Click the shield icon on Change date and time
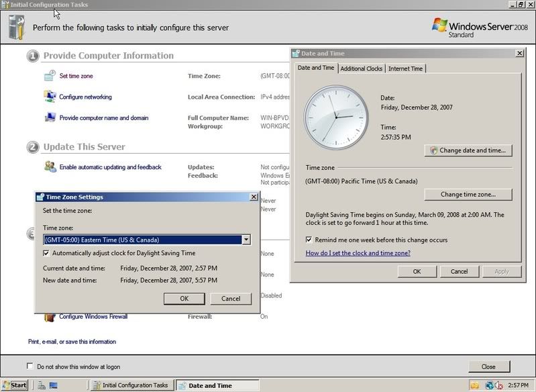 (433, 150)
